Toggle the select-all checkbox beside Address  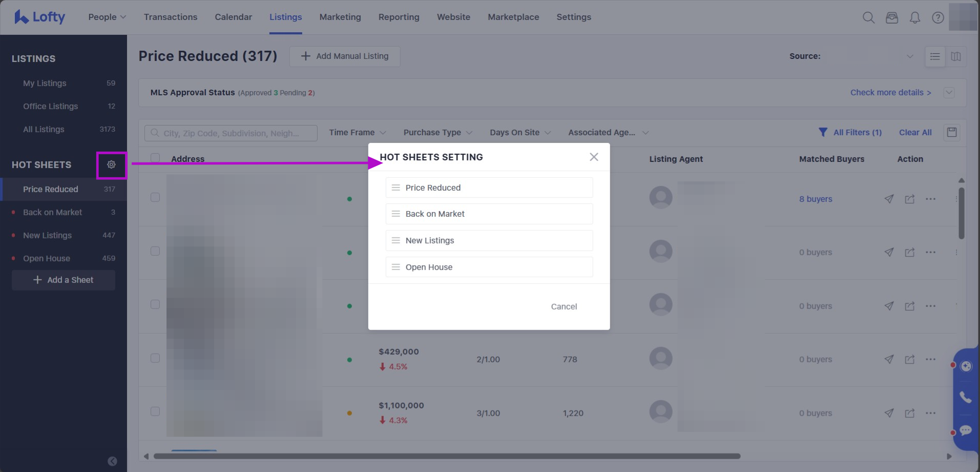click(155, 158)
